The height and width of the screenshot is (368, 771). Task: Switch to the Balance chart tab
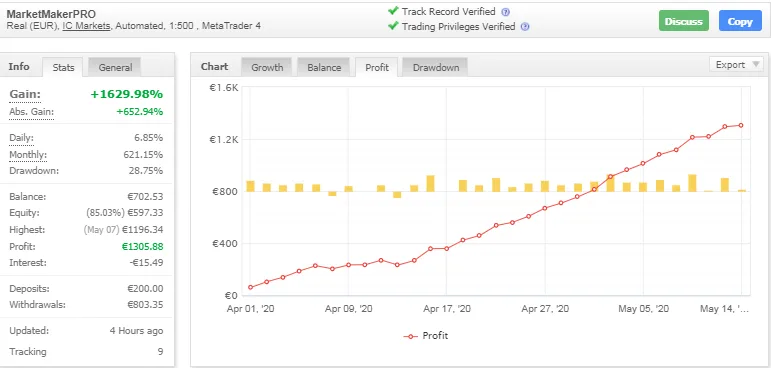[x=324, y=67]
